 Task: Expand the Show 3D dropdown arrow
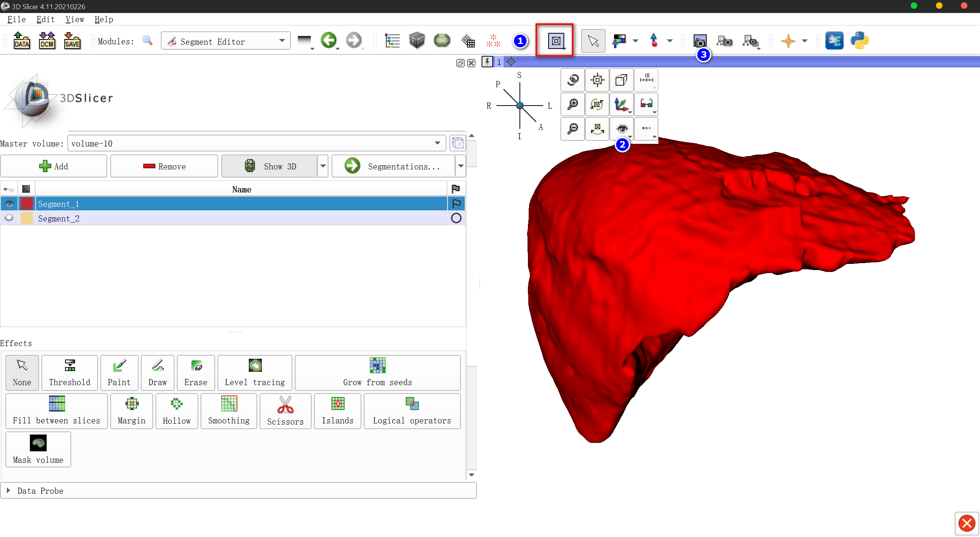coord(323,166)
